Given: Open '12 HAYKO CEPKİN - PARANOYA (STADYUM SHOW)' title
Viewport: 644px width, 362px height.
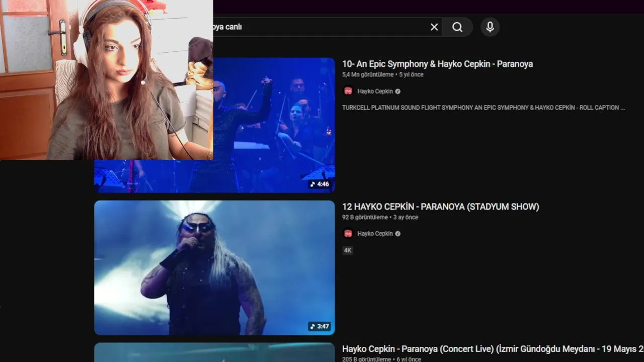Looking at the screenshot, I should tap(440, 207).
